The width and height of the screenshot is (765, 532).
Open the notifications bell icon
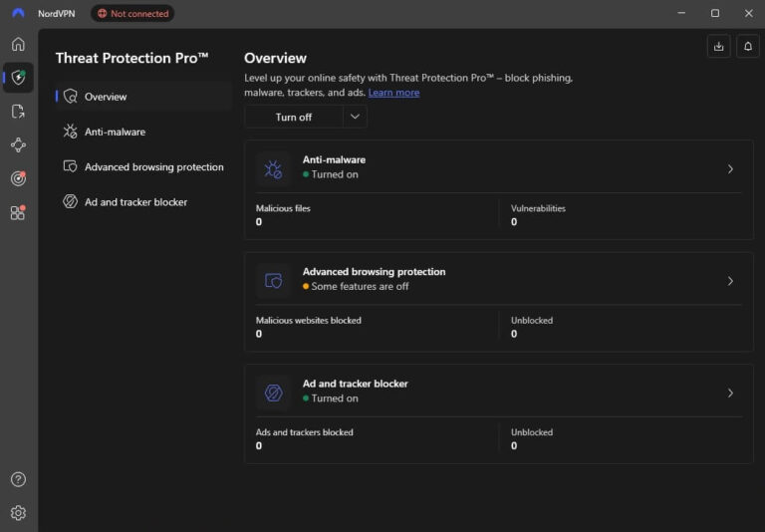coord(747,47)
